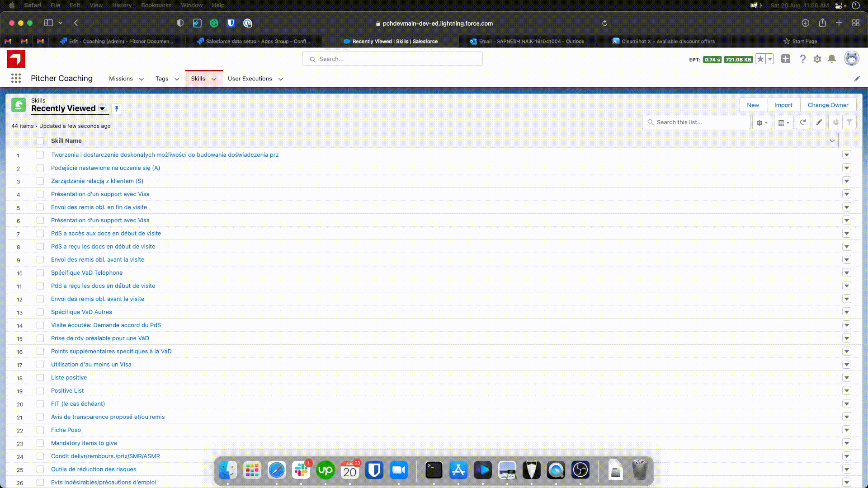
Task: Select the Liste positive row checkbox
Action: [40, 378]
